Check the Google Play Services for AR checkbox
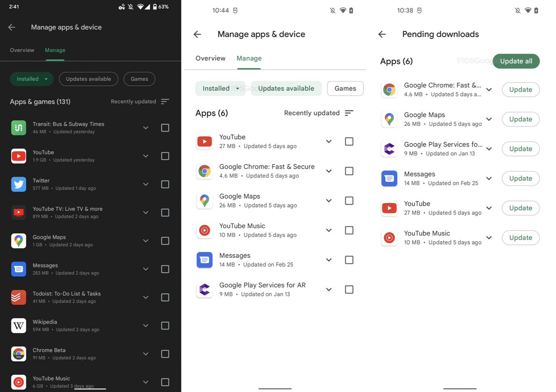Image resolution: width=556 pixels, height=392 pixels. pyautogui.click(x=349, y=290)
